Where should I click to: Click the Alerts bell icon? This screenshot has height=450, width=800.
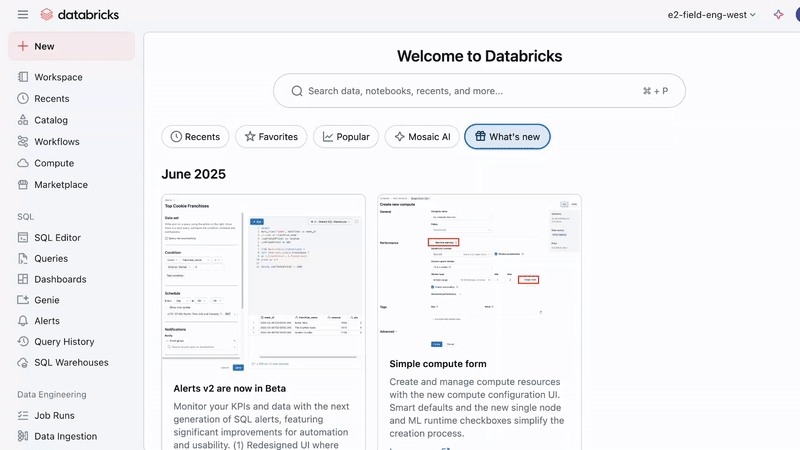point(23,321)
